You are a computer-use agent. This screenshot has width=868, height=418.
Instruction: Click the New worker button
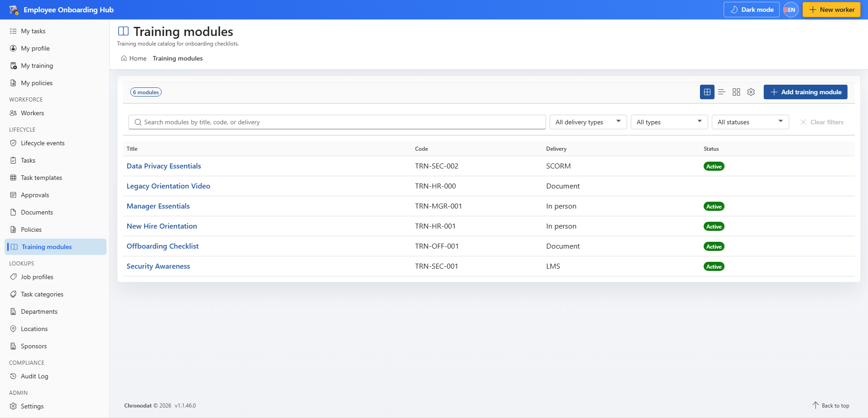[832, 10]
